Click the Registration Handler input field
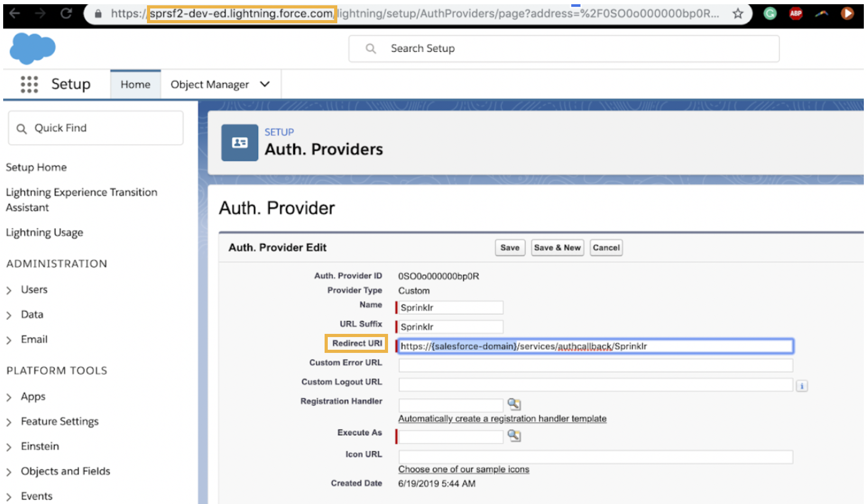This screenshot has height=504, width=867. point(451,405)
